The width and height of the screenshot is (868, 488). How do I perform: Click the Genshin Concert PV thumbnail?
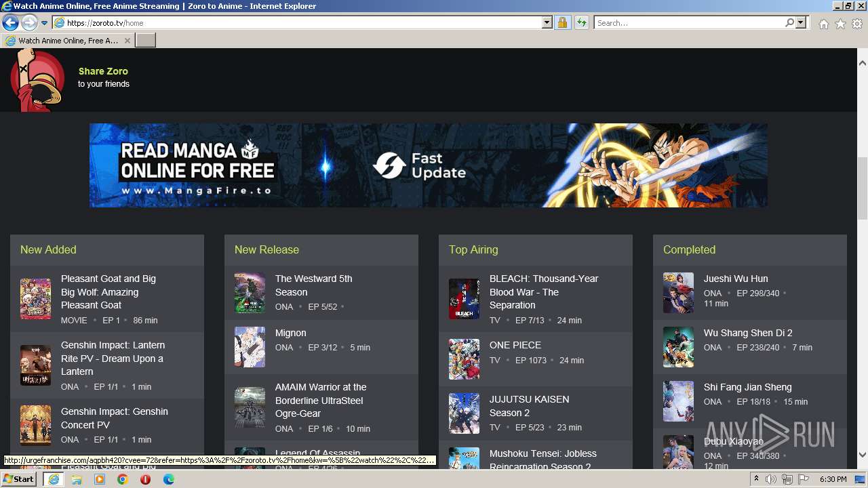pos(35,425)
